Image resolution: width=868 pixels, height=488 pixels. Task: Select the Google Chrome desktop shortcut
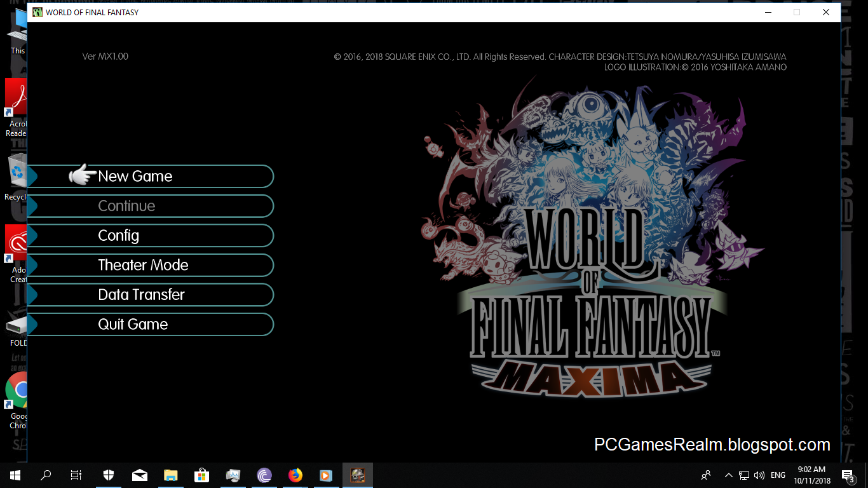tap(15, 400)
